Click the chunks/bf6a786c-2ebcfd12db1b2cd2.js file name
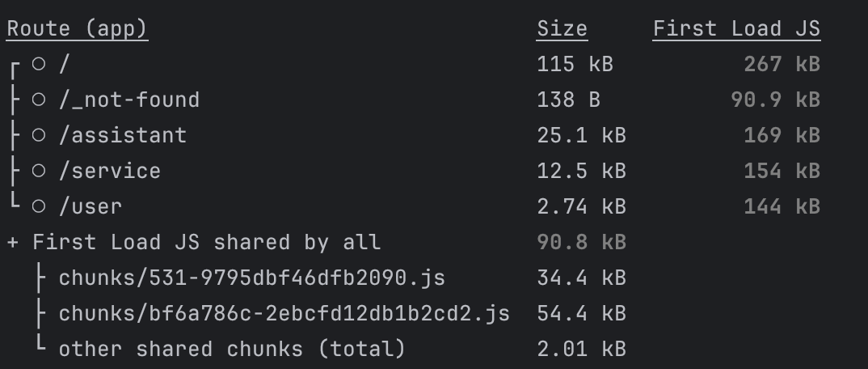This screenshot has height=369, width=868. tap(284, 314)
